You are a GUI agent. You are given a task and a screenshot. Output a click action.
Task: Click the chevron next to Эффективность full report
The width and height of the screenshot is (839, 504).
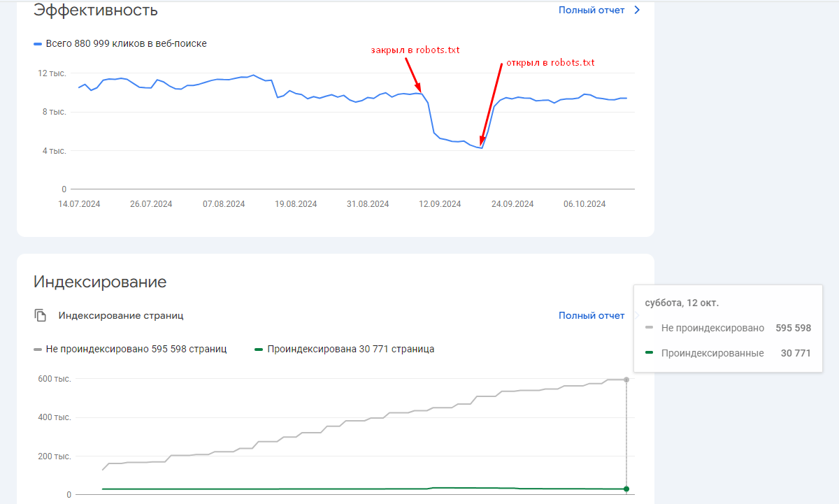(636, 10)
